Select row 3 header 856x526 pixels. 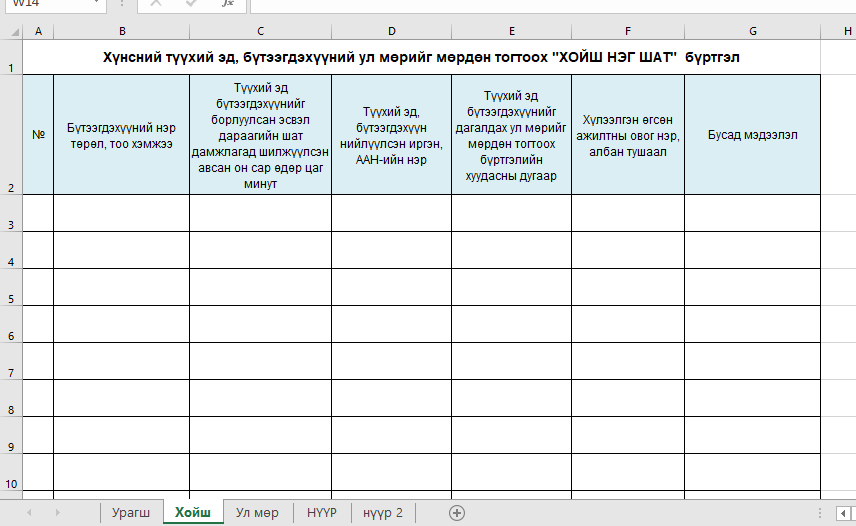[11, 213]
